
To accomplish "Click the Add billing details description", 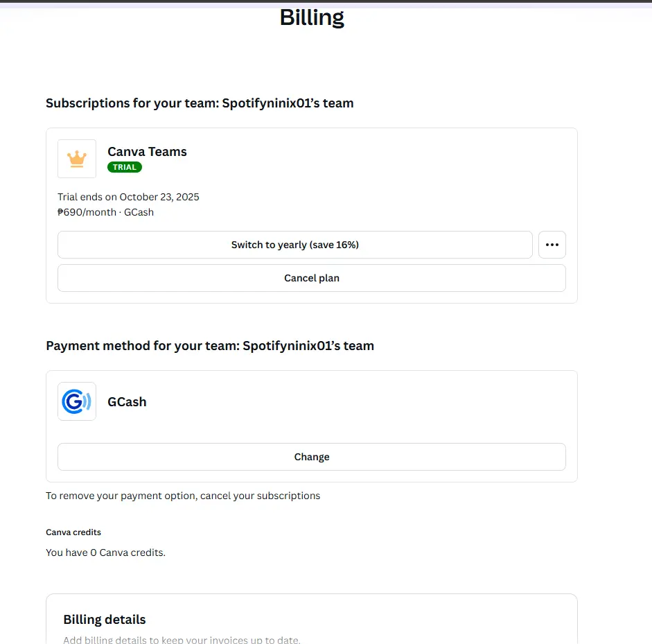I will (182, 639).
